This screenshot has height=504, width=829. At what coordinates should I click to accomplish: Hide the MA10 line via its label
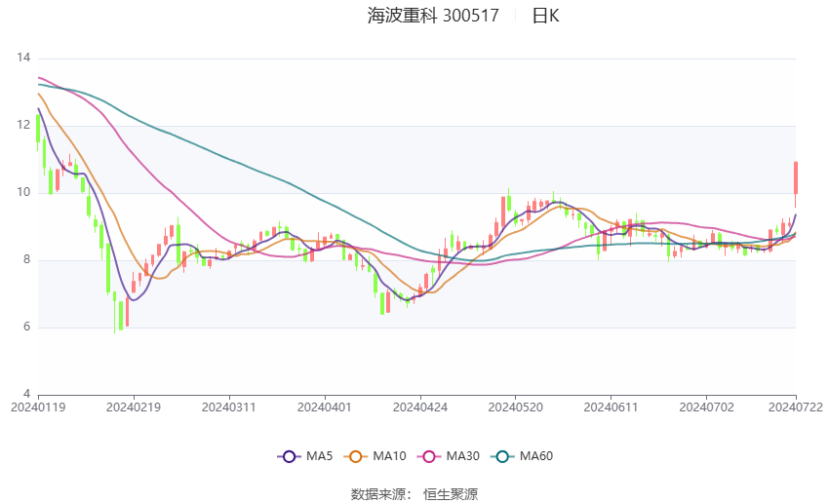[389, 456]
